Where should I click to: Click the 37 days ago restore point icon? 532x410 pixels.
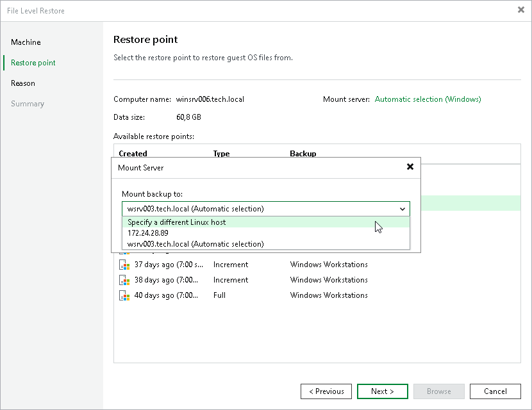click(124, 265)
